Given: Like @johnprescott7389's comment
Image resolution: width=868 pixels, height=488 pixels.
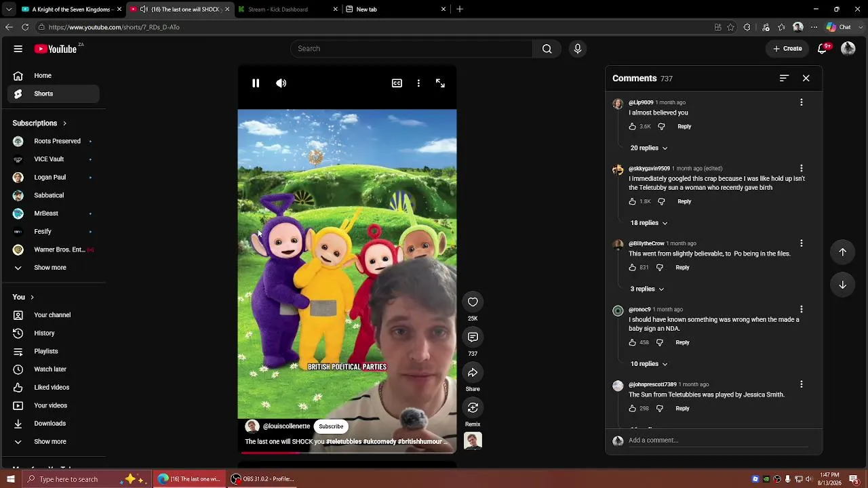Looking at the screenshot, I should coord(633,409).
